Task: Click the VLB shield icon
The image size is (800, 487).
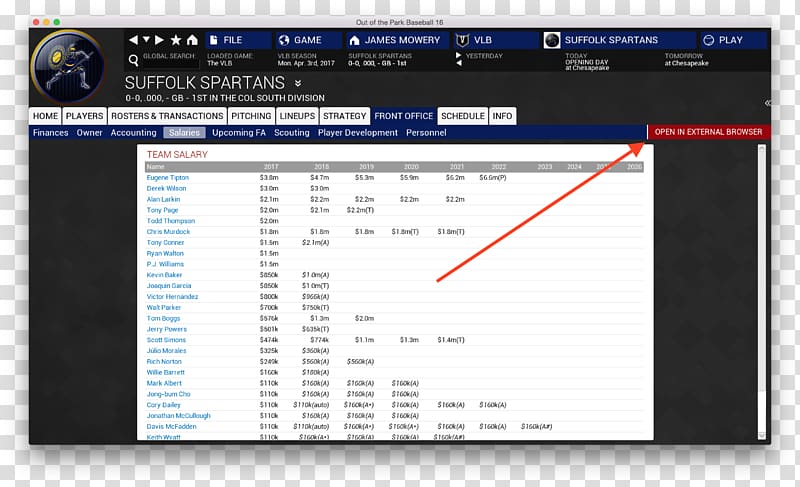Action: click(x=462, y=40)
